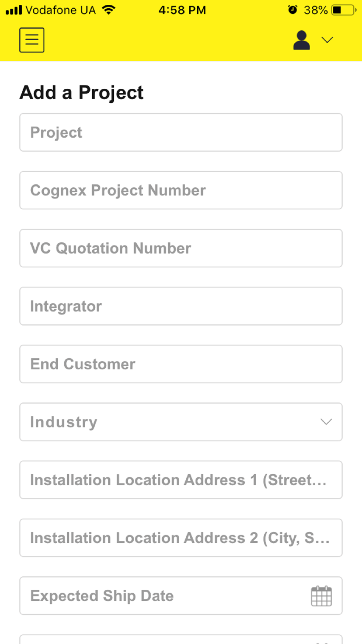Select the Cognex Project Number field
Image resolution: width=362 pixels, height=644 pixels.
[181, 190]
